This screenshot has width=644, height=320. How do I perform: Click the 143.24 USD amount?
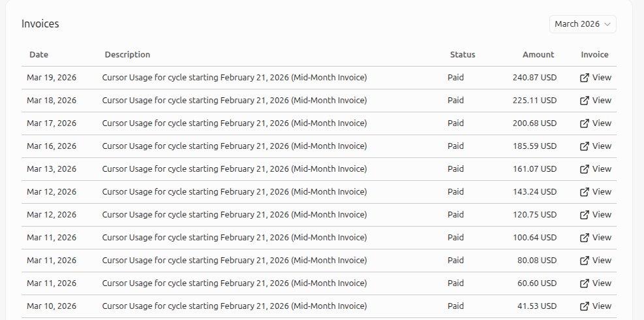click(x=535, y=191)
